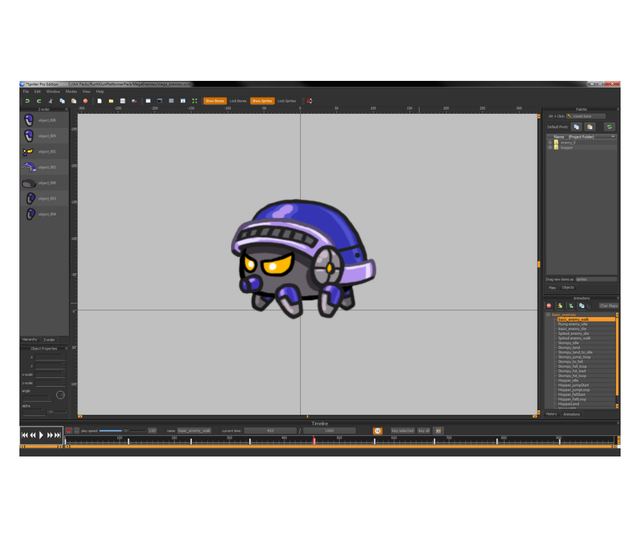This screenshot has height=538, width=640.
Task: Open the Name (Project Folder) header dropdown
Action: point(613,137)
